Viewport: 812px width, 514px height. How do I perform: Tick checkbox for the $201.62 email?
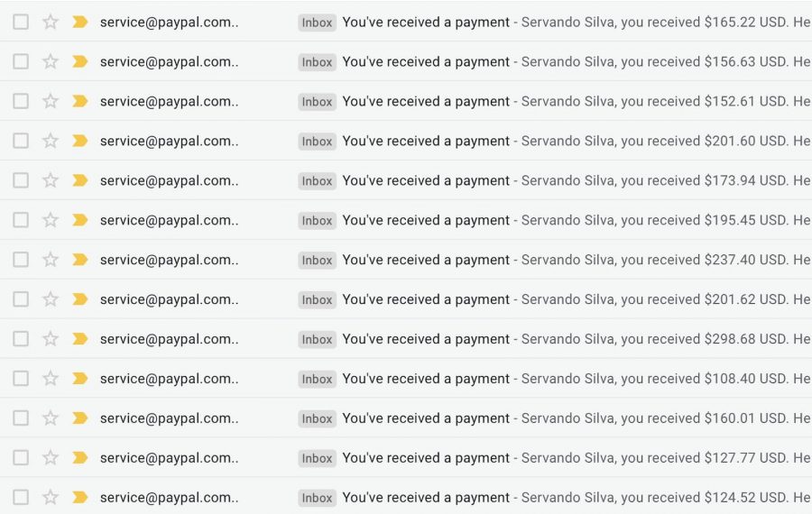(21, 299)
